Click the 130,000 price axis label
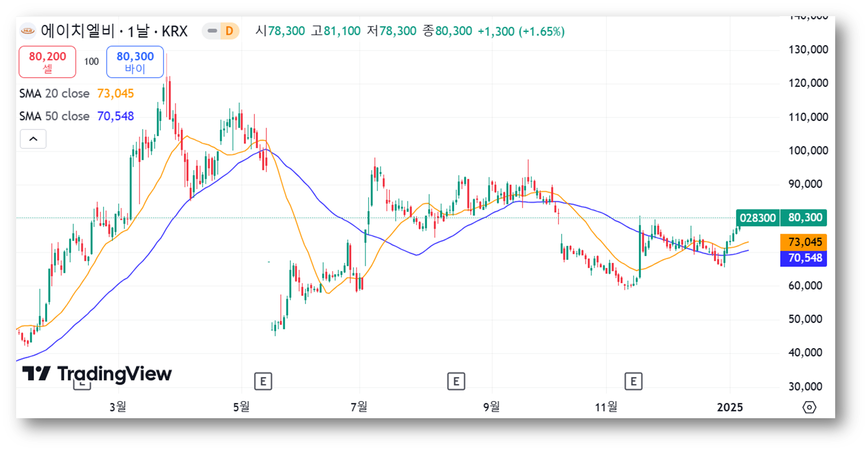Viewport: 868px width, 451px height. tap(808, 49)
